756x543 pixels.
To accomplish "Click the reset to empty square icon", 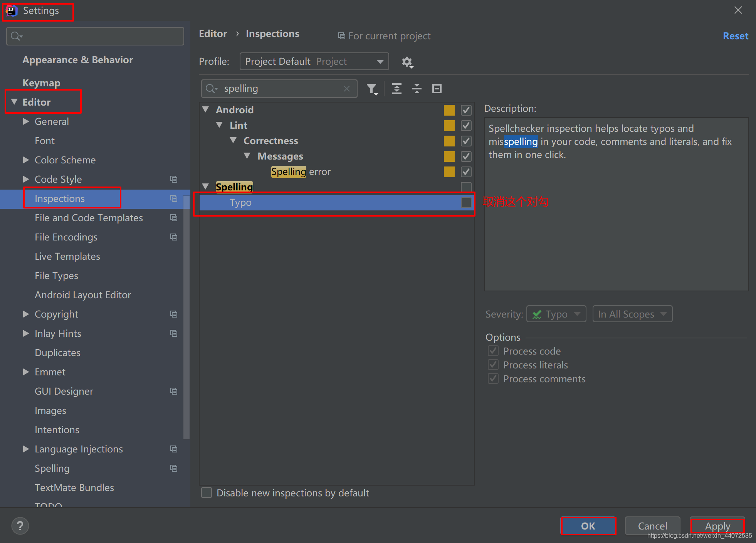I will (437, 89).
